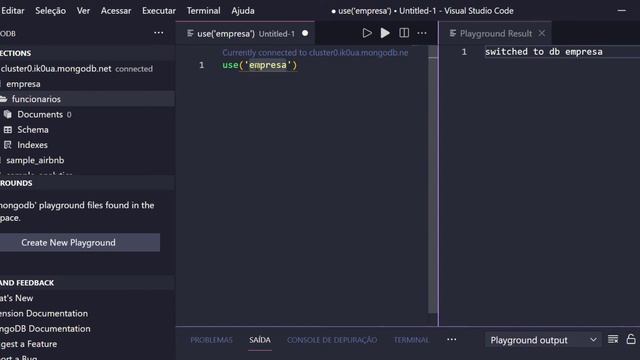Click 'empresa' string in editor code

(x=268, y=65)
